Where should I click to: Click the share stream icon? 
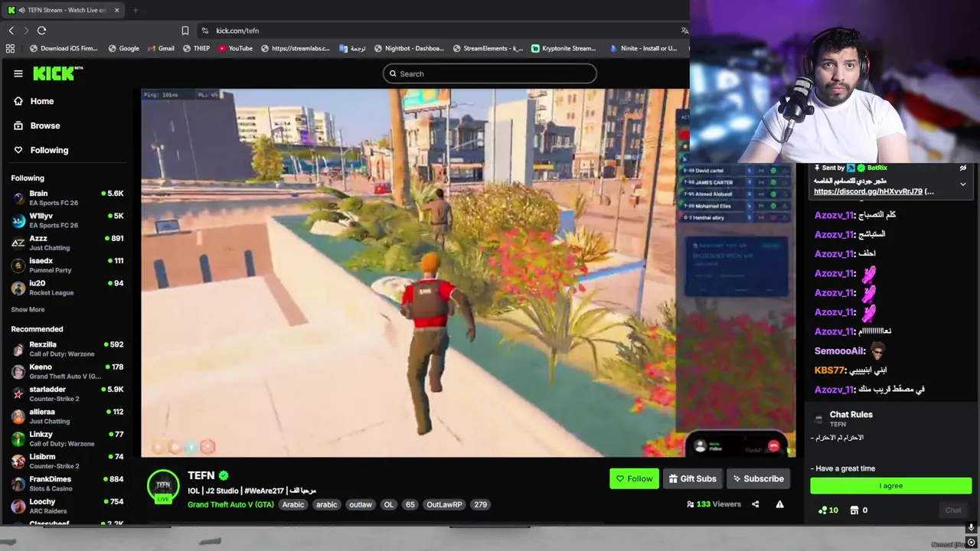click(755, 504)
